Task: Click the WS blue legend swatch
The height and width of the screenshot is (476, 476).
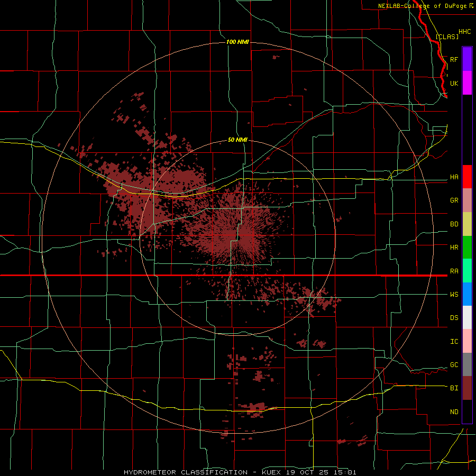Action: tap(467, 294)
